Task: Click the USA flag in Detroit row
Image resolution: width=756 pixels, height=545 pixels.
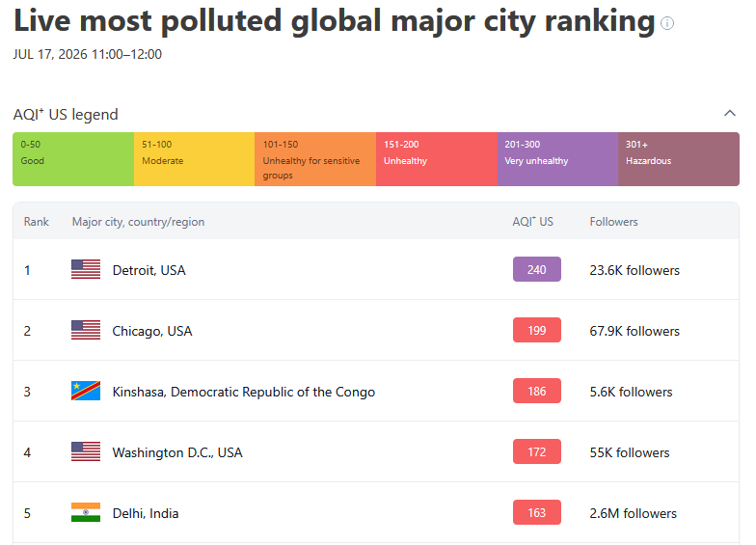Action: tap(86, 269)
